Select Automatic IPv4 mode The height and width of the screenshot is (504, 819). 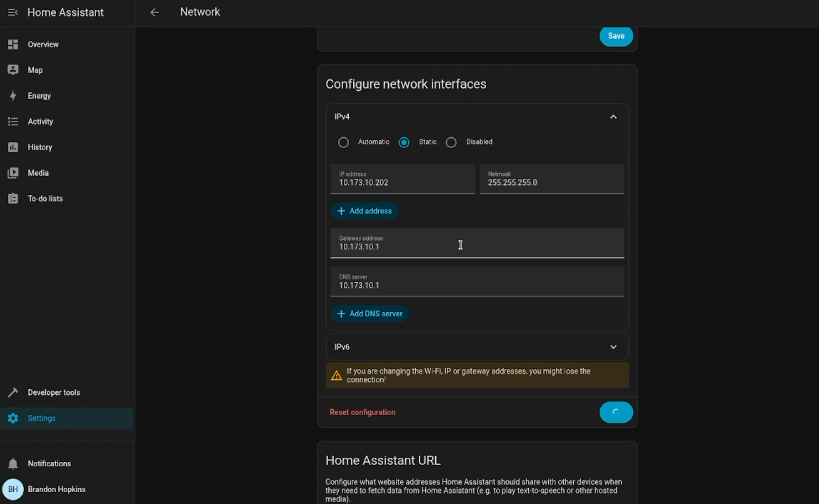(x=343, y=142)
